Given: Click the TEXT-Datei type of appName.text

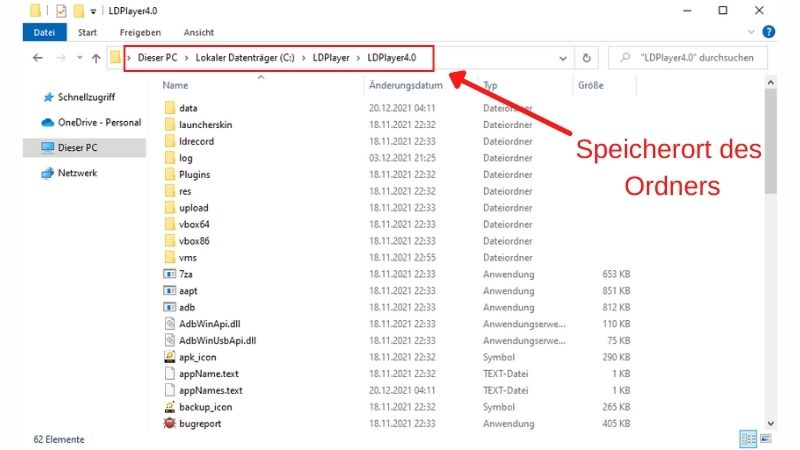Looking at the screenshot, I should coord(506,373).
